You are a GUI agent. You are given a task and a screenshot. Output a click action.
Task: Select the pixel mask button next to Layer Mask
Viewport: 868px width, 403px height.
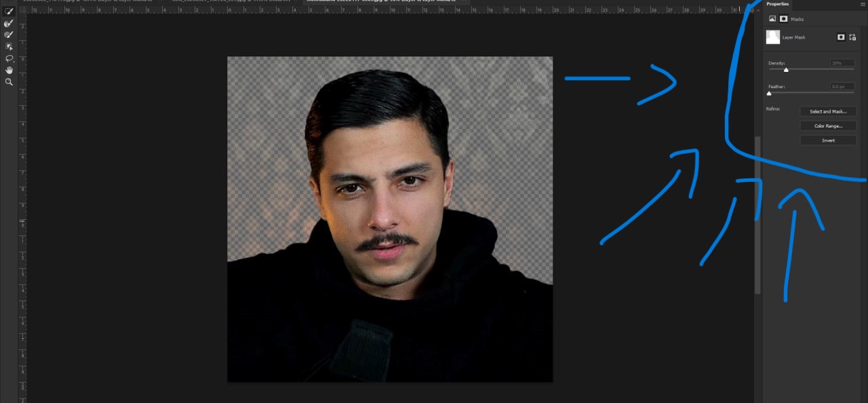(841, 37)
